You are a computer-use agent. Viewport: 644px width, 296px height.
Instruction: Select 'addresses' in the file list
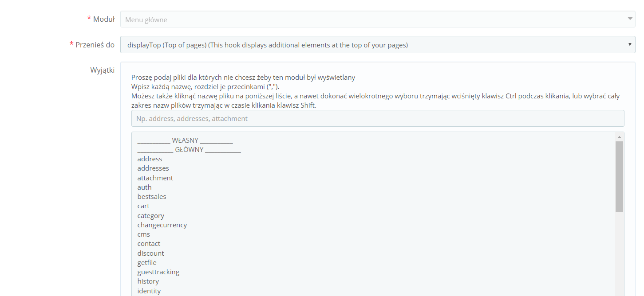(x=153, y=168)
